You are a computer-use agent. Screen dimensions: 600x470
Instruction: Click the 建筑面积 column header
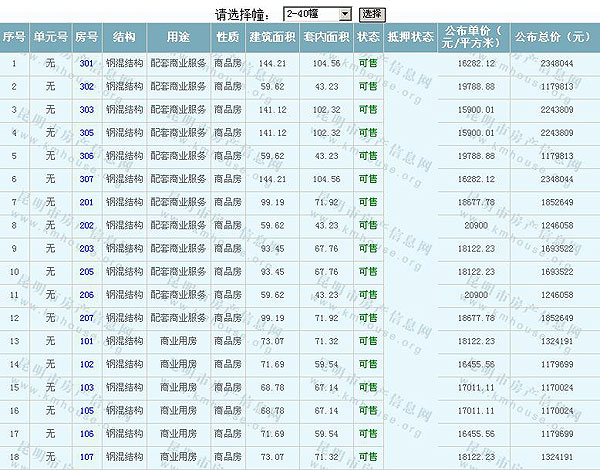click(272, 37)
